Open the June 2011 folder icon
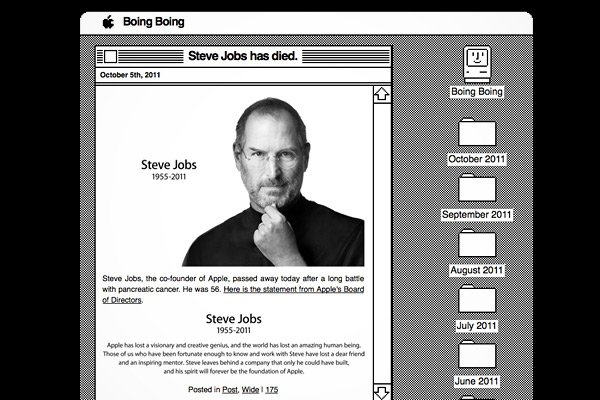The image size is (600, 400). click(x=477, y=354)
